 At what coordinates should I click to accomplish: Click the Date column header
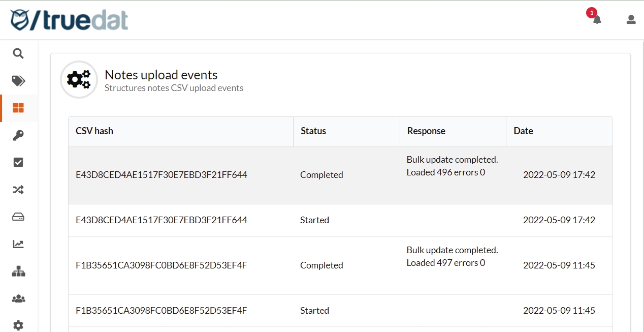click(x=523, y=131)
